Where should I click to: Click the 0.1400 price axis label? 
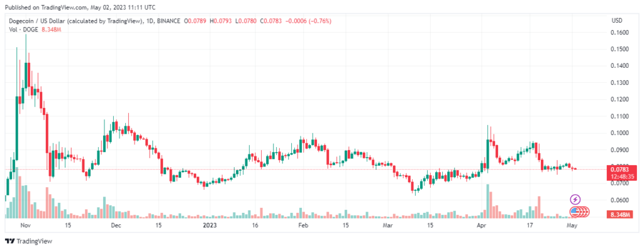(x=619, y=66)
